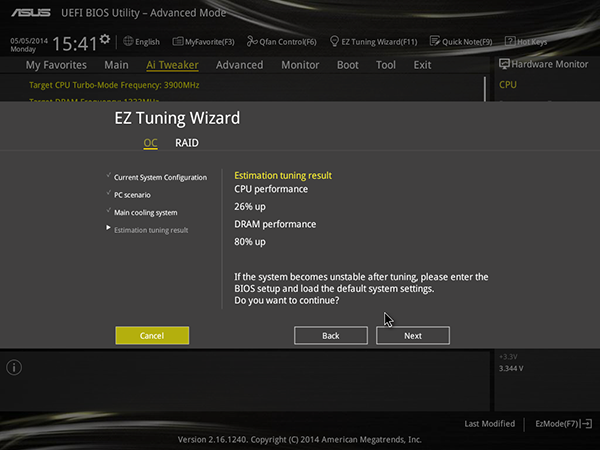The image size is (600, 450).
Task: Select the Exit menu tab
Action: coord(422,65)
